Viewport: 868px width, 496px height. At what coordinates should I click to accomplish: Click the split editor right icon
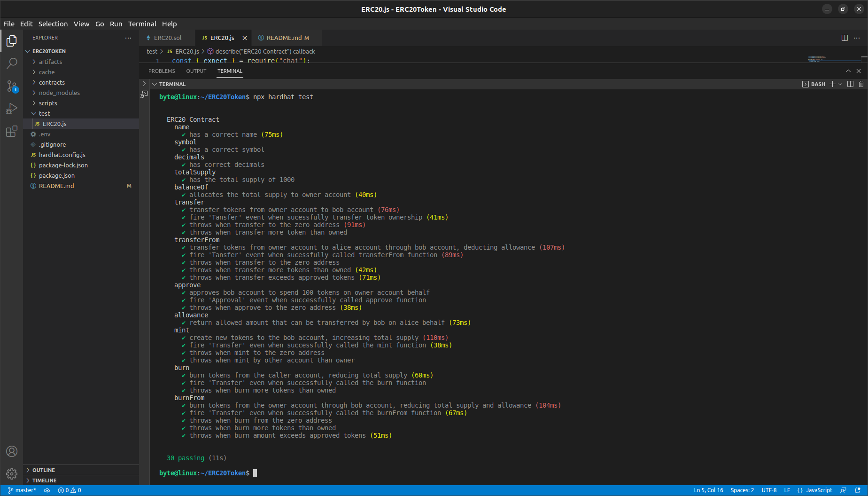[x=845, y=38]
